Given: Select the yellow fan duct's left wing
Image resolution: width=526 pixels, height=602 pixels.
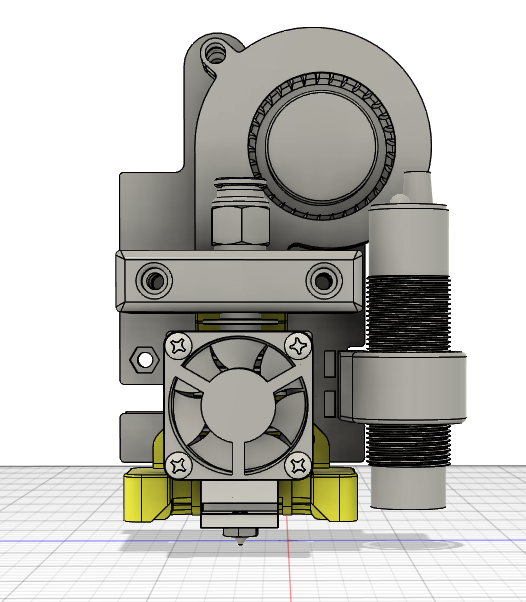Looking at the screenshot, I should click(x=147, y=494).
